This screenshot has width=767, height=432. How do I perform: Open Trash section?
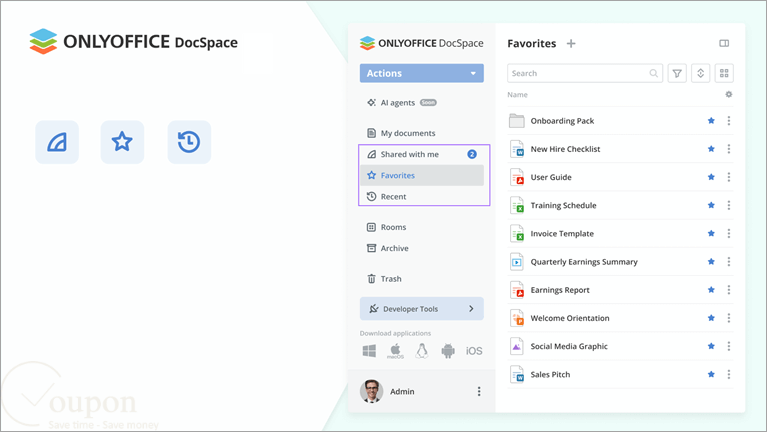click(384, 279)
